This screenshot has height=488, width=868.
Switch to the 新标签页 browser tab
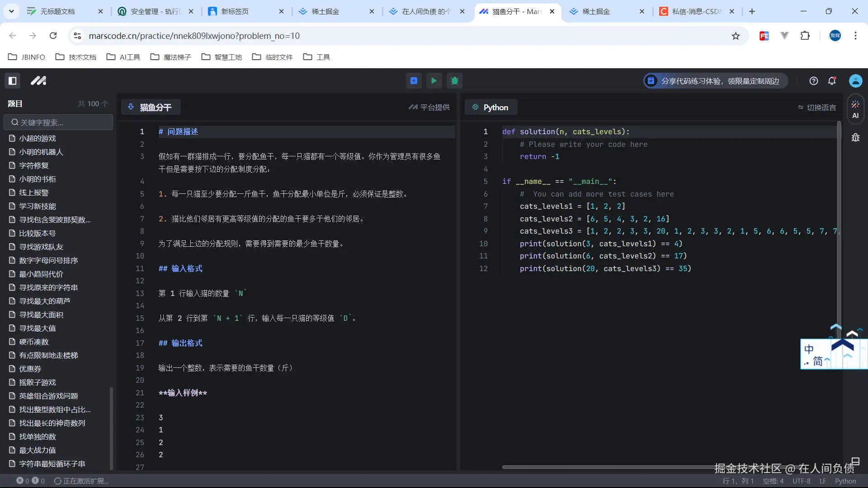tap(234, 11)
